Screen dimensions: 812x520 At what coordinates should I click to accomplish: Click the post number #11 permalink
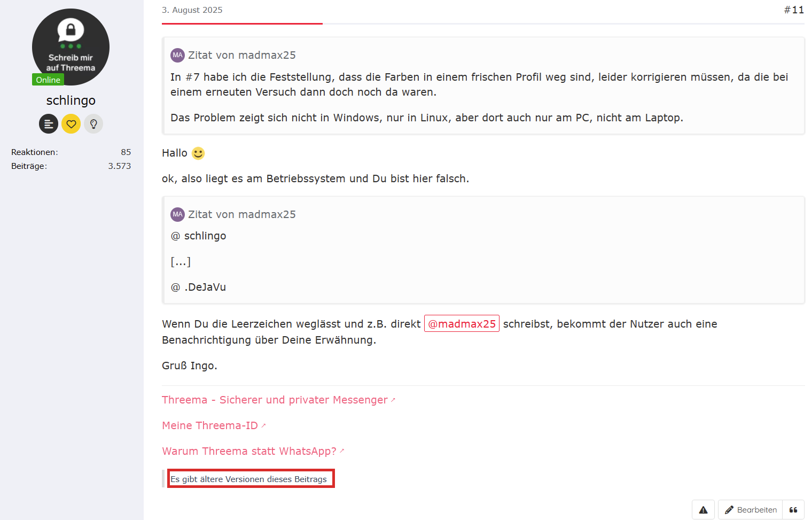794,10
